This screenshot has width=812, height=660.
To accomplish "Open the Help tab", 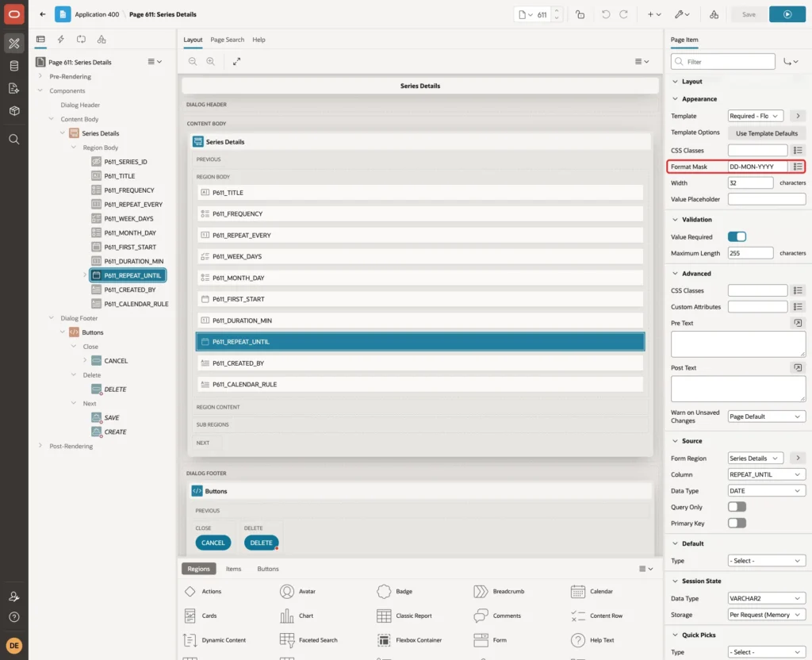I will point(259,40).
